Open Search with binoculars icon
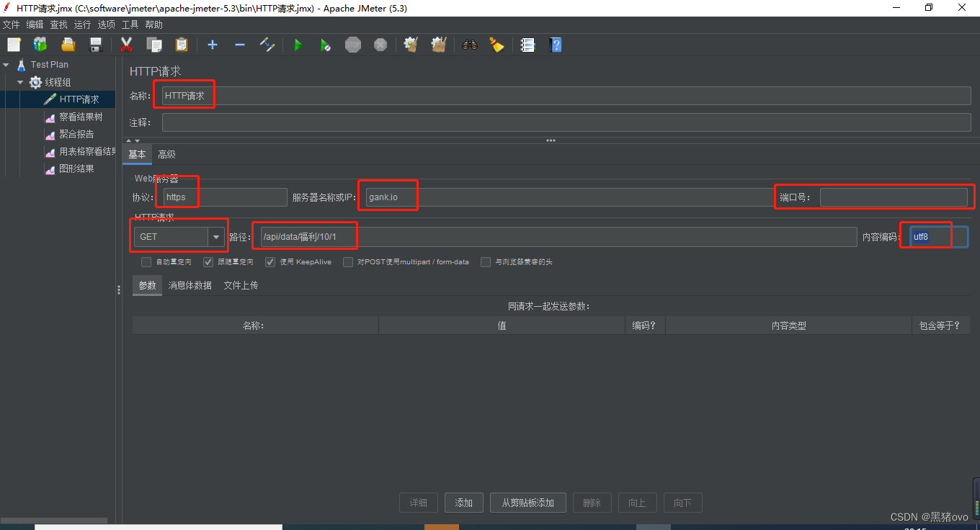Screen dimensions: 980x530 pos(470,45)
